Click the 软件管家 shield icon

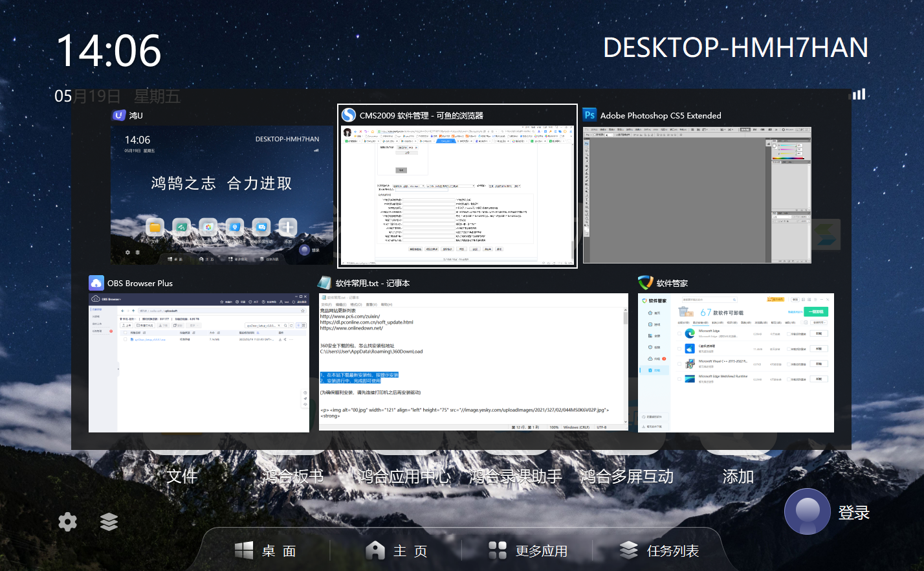click(646, 283)
